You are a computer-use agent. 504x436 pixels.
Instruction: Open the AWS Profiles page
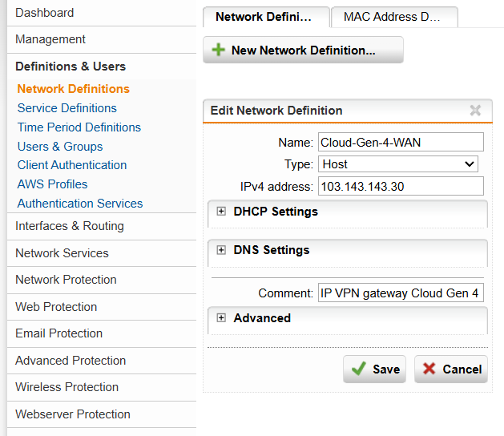(x=53, y=184)
